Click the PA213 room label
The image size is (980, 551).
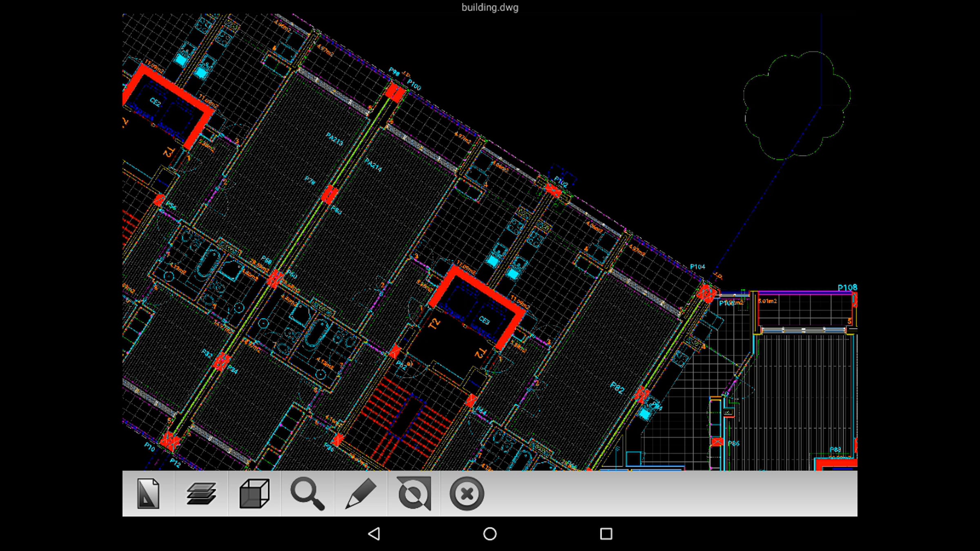(335, 139)
